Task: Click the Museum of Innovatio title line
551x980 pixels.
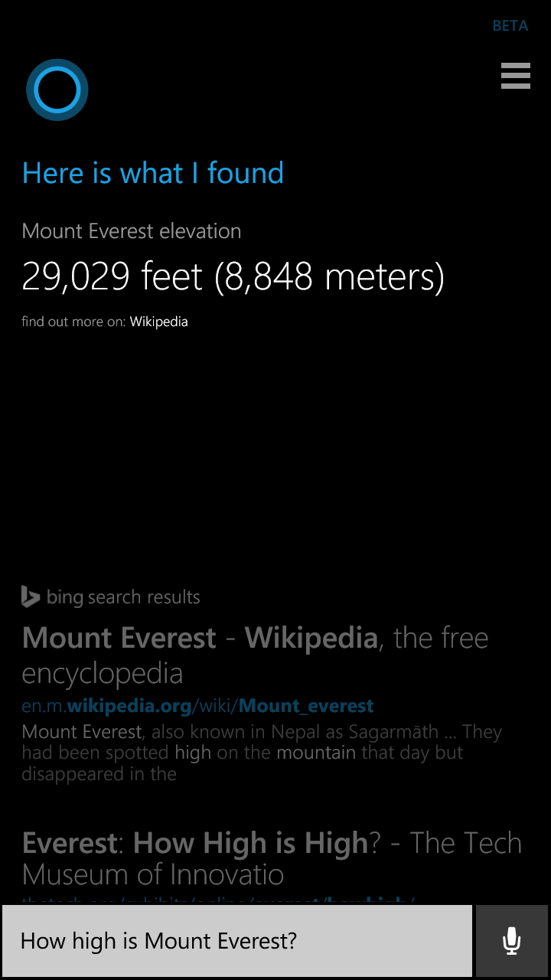Action: coord(153,874)
